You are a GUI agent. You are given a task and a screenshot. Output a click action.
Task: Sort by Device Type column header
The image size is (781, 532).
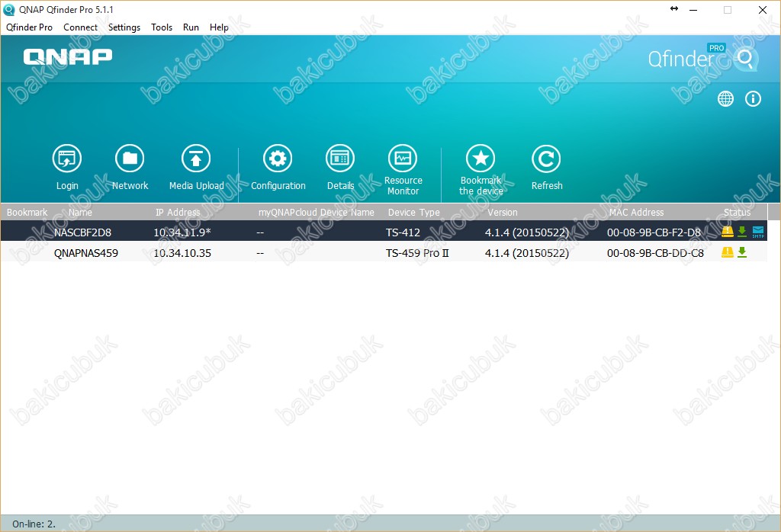pos(414,212)
